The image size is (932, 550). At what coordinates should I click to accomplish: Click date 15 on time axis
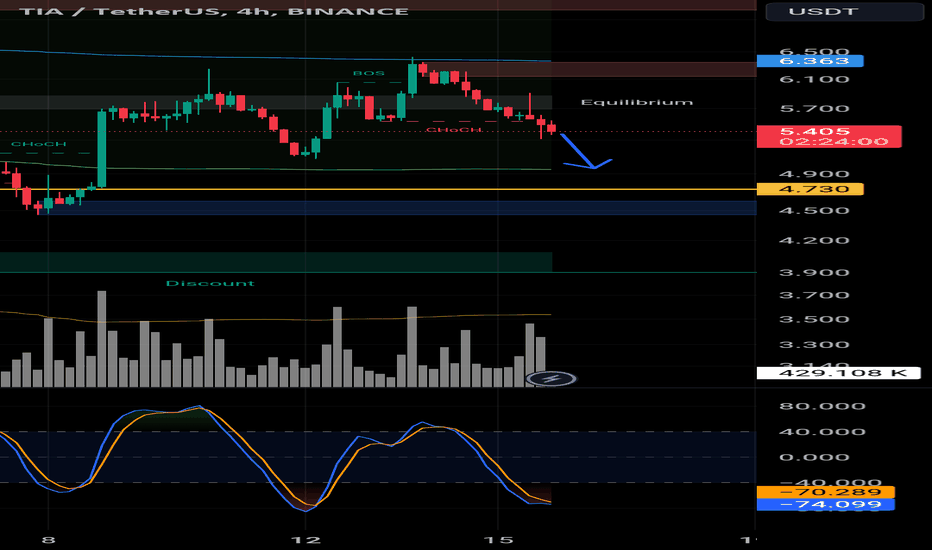499,540
